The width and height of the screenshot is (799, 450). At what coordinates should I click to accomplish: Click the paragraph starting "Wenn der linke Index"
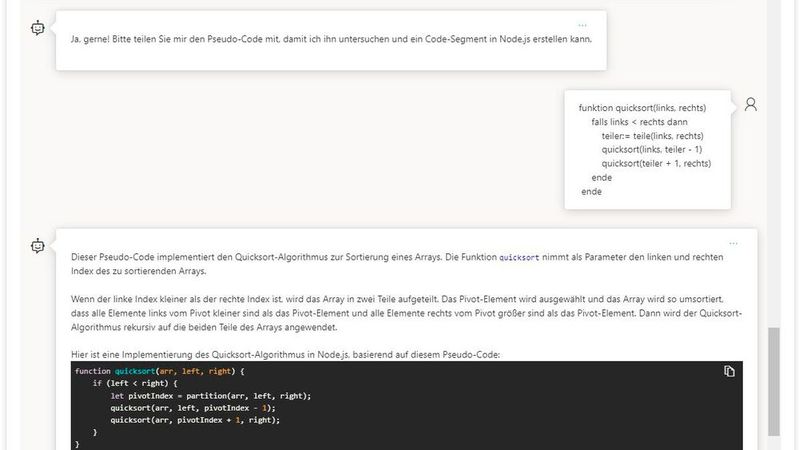tap(400, 313)
